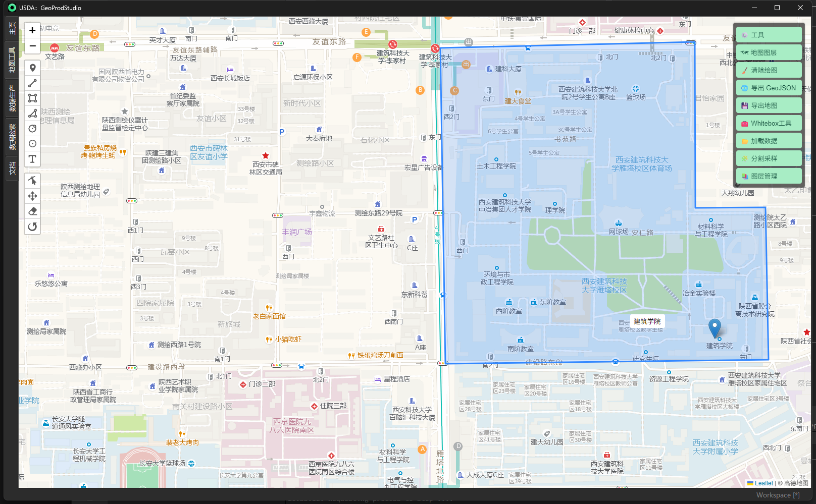Open the 数据检索 side tab
816x504 pixels.
(x=12, y=137)
